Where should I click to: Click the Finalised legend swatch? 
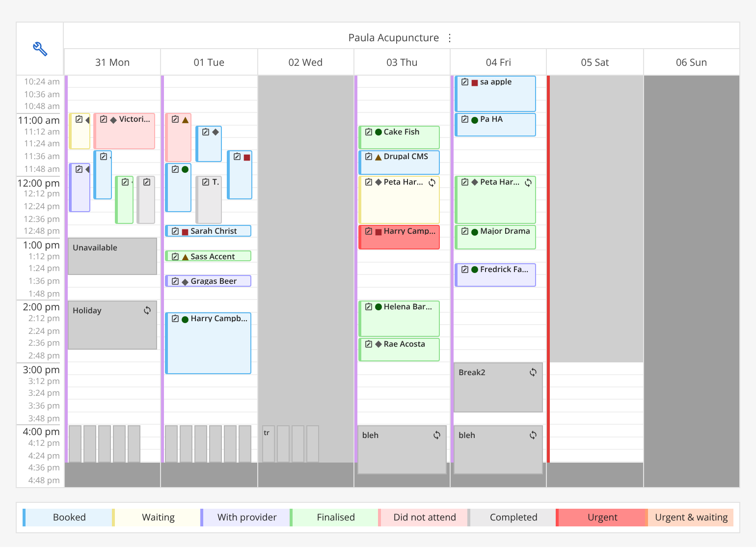tap(334, 518)
